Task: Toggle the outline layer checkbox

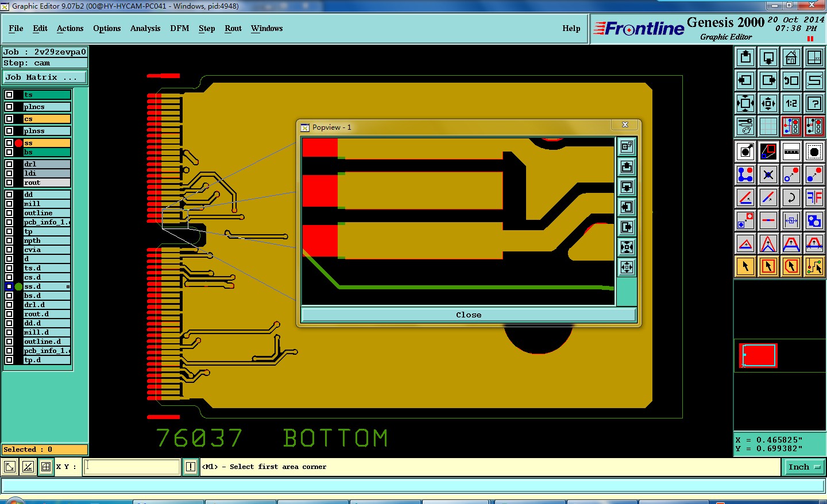Action: coord(9,213)
